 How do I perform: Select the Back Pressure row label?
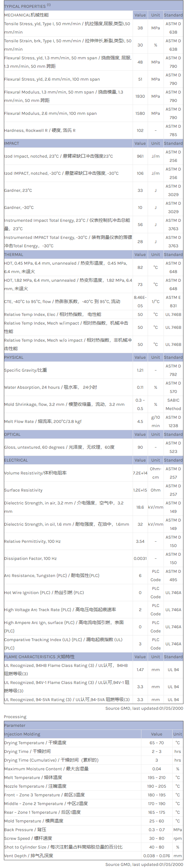pos(25,830)
